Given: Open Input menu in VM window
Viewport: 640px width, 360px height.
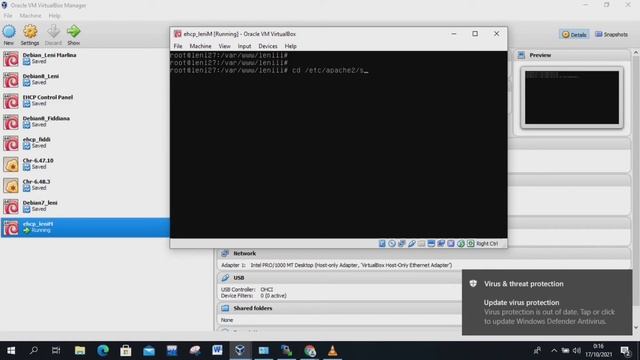Looking at the screenshot, I should (x=244, y=46).
